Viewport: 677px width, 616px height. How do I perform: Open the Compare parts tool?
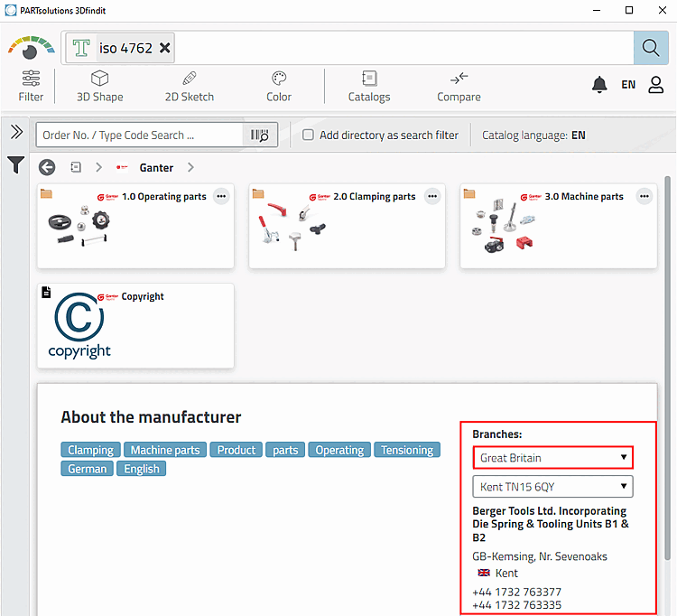click(x=459, y=86)
